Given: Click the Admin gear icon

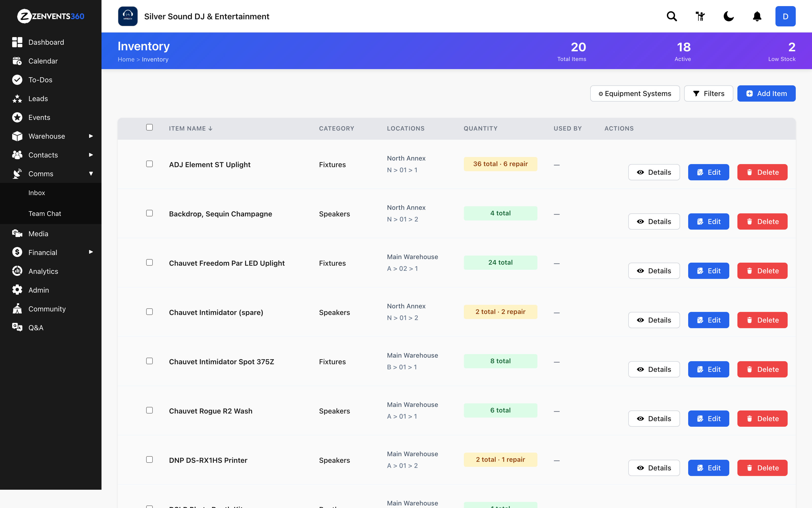Looking at the screenshot, I should (17, 290).
